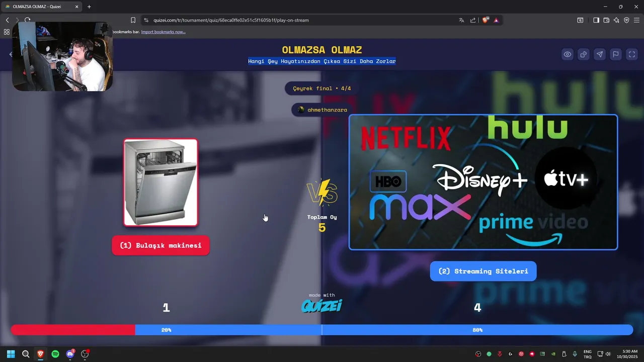This screenshot has width=644, height=362.
Task: Open Discord from the taskbar
Action: (70, 354)
